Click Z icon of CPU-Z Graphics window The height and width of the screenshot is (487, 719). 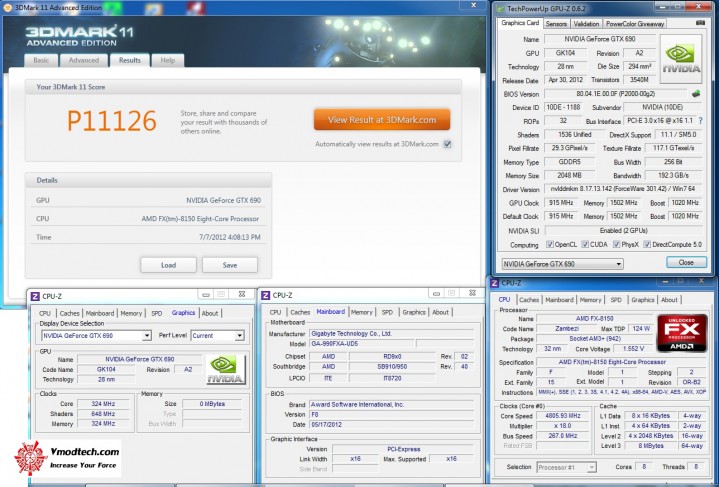pyautogui.click(x=35, y=296)
